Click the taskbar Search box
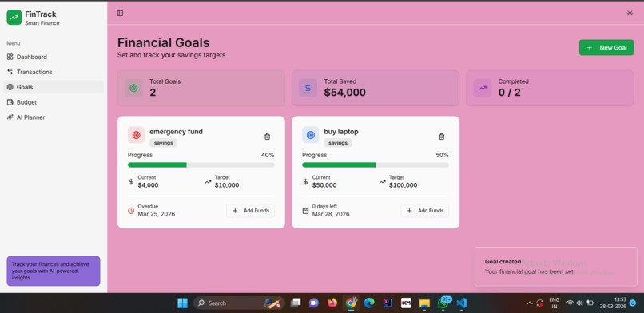644x313 pixels. coord(239,303)
